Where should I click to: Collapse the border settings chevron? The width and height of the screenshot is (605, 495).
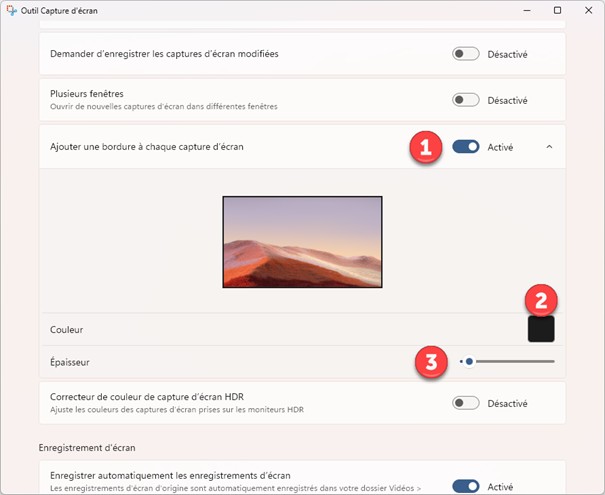tap(549, 147)
